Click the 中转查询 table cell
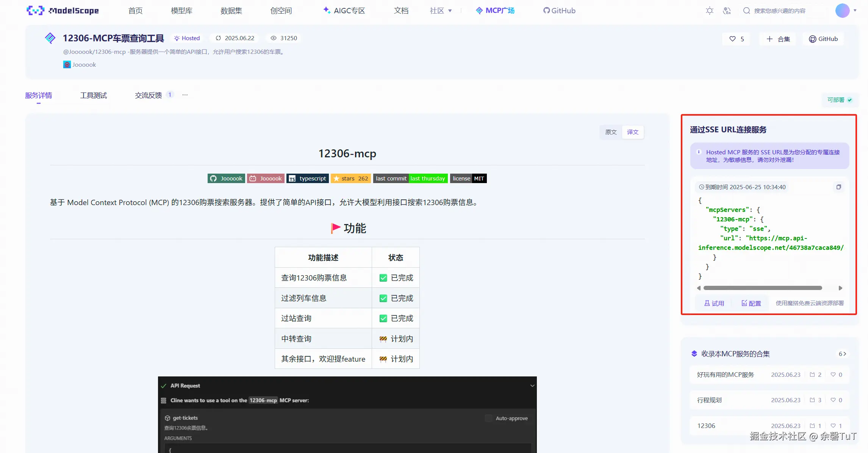This screenshot has height=453, width=868. (323, 339)
